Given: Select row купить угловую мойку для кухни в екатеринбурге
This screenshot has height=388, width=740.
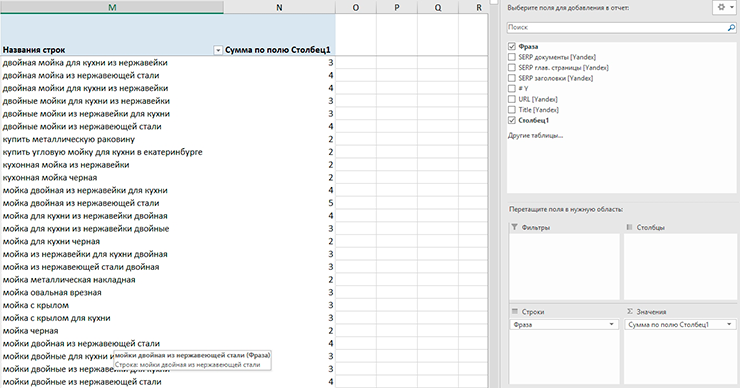Looking at the screenshot, I should click(102, 152).
